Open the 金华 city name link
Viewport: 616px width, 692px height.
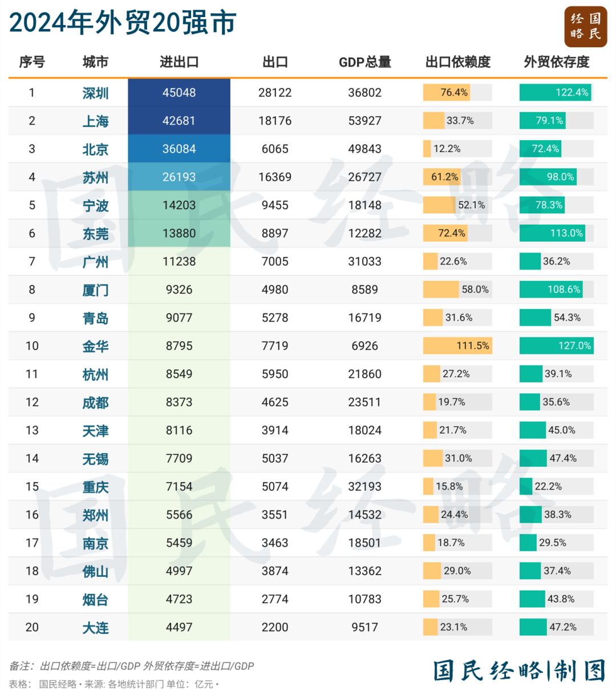point(95,346)
